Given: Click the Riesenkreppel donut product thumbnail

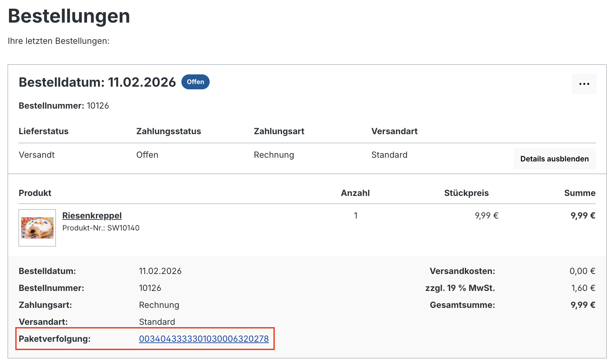Looking at the screenshot, I should [37, 228].
